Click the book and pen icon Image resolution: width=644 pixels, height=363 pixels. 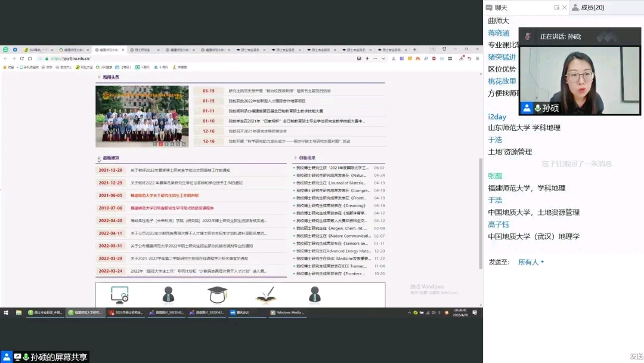pos(266,294)
